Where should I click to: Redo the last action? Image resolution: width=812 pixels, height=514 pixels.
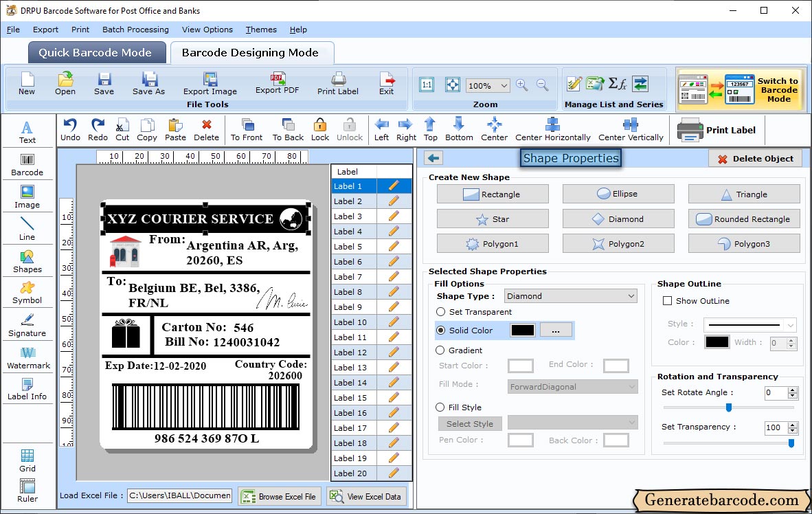click(98, 130)
